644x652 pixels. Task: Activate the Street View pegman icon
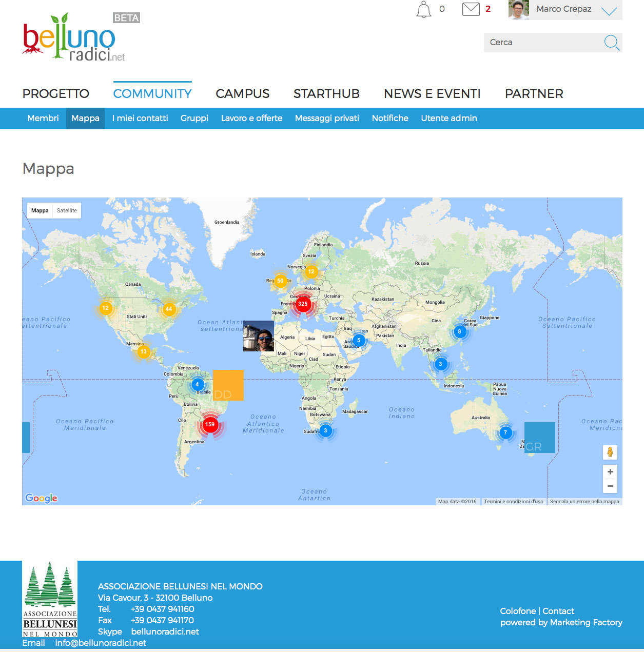pos(610,452)
